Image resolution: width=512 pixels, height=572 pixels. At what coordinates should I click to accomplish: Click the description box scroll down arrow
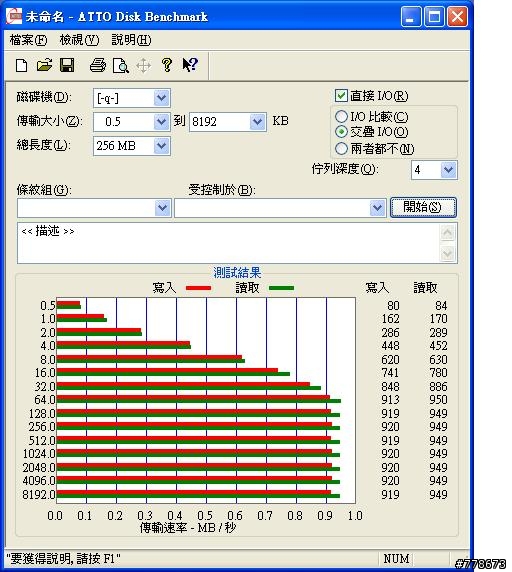(447, 253)
